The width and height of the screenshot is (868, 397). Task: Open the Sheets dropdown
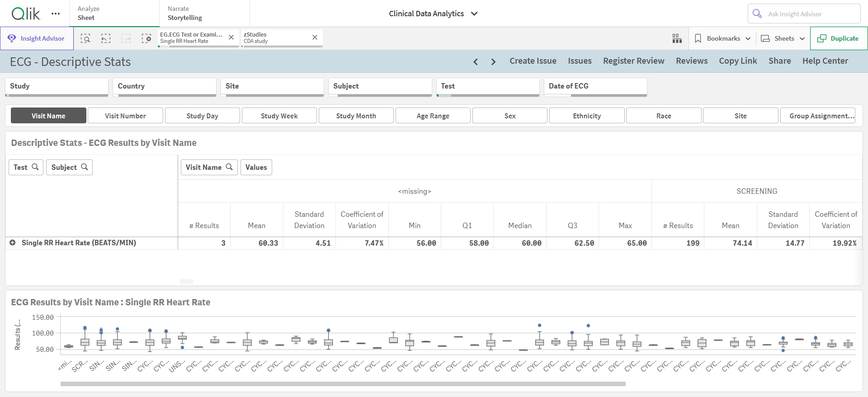coord(783,38)
